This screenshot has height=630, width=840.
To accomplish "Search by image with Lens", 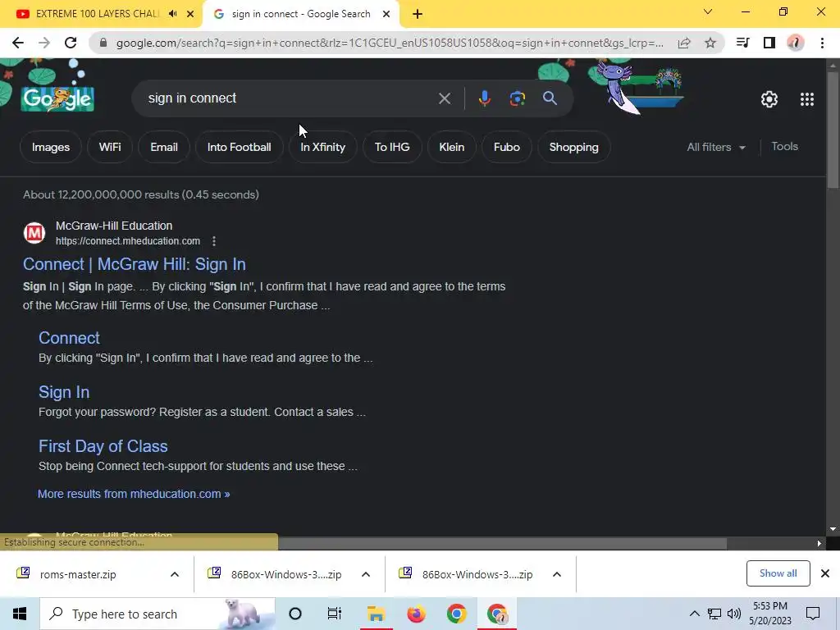I will [517, 98].
